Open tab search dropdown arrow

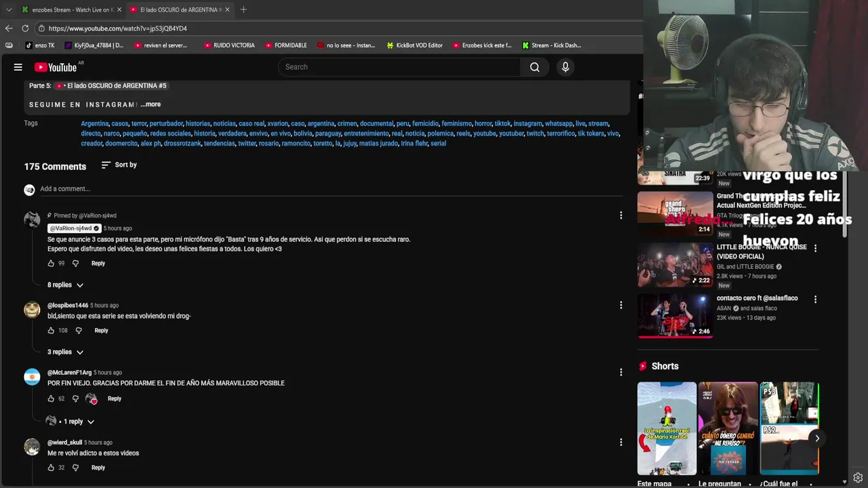click(x=9, y=9)
